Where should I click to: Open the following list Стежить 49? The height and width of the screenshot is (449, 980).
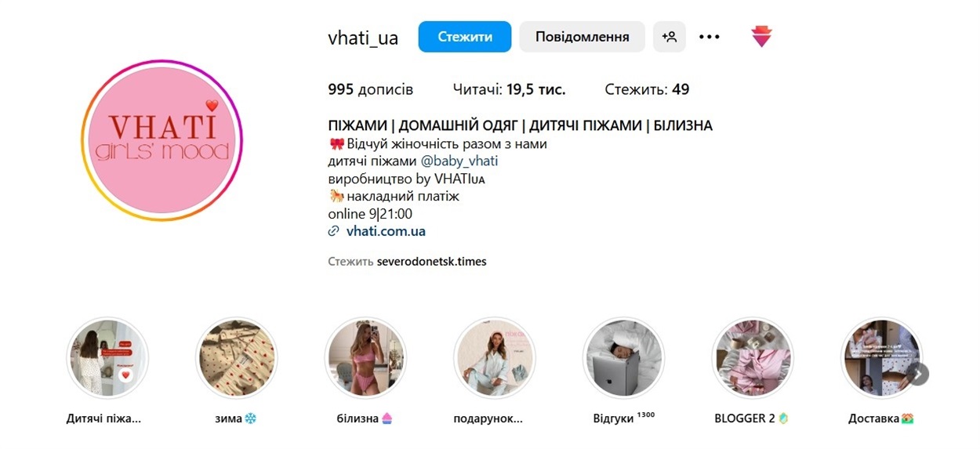pos(647,89)
